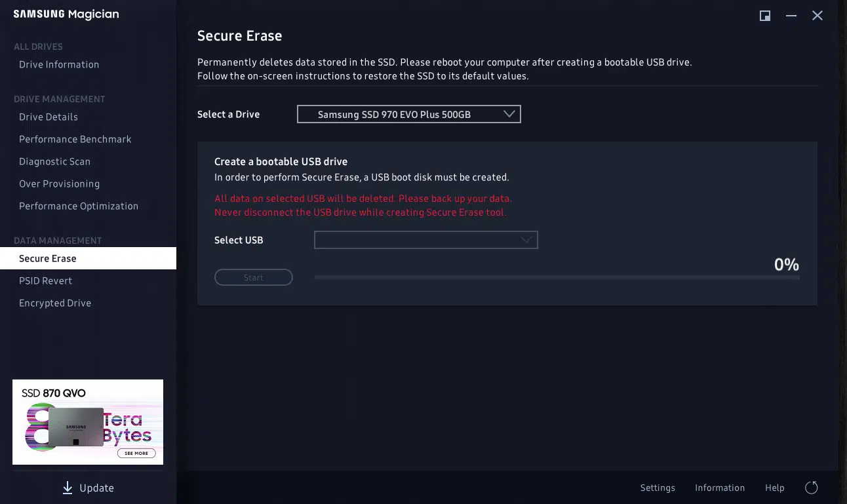Open Performance Optimization page
This screenshot has height=504, width=847.
(x=79, y=206)
